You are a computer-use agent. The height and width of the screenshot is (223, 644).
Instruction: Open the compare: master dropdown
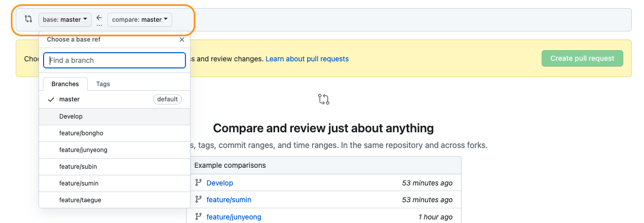139,20
